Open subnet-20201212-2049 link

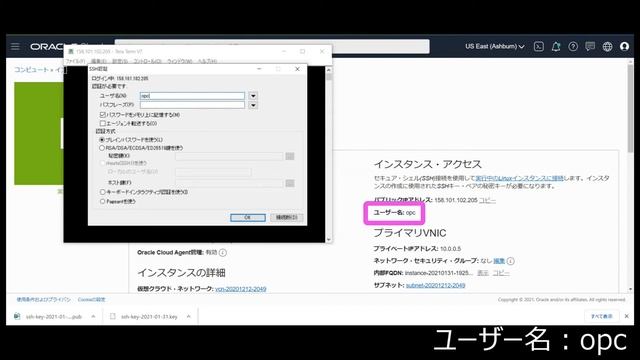point(436,285)
